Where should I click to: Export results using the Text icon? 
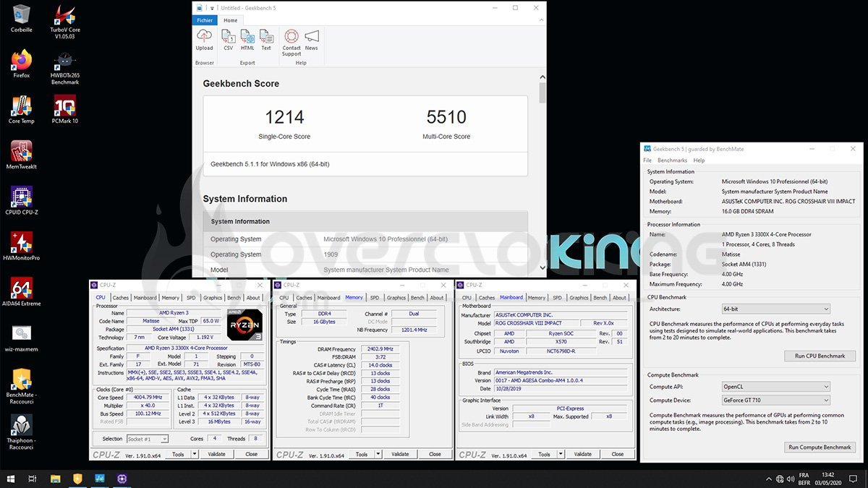tap(266, 39)
